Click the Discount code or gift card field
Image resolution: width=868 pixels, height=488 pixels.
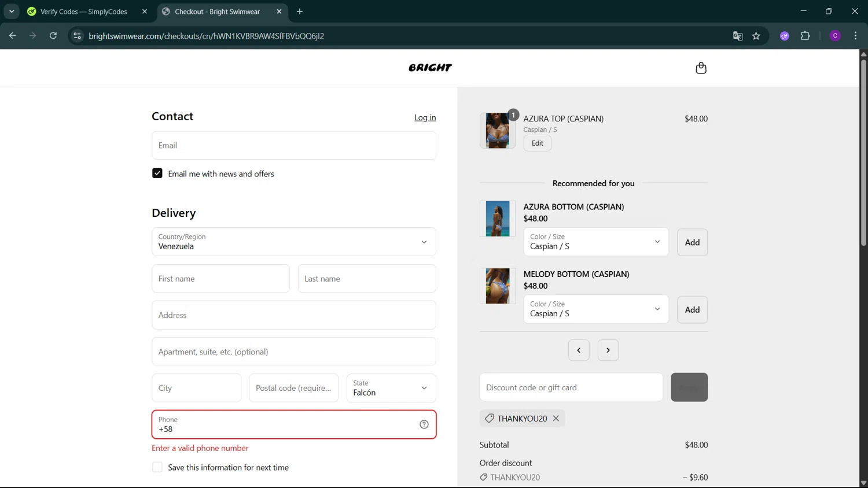(x=571, y=387)
